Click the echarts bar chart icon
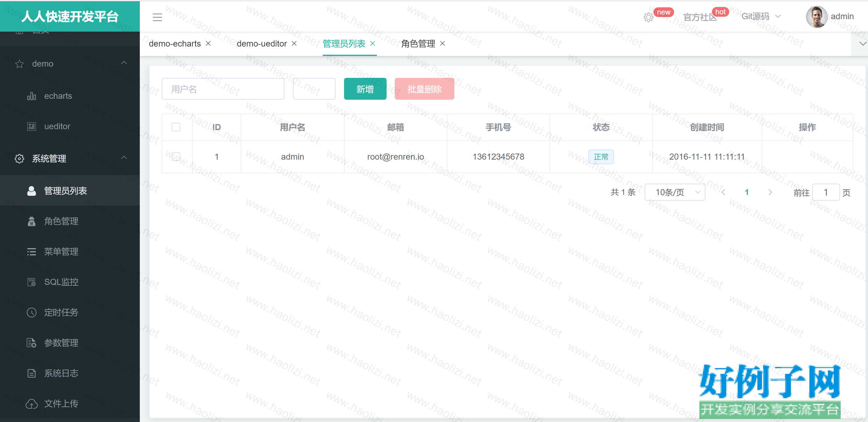This screenshot has height=422, width=868. (31, 96)
